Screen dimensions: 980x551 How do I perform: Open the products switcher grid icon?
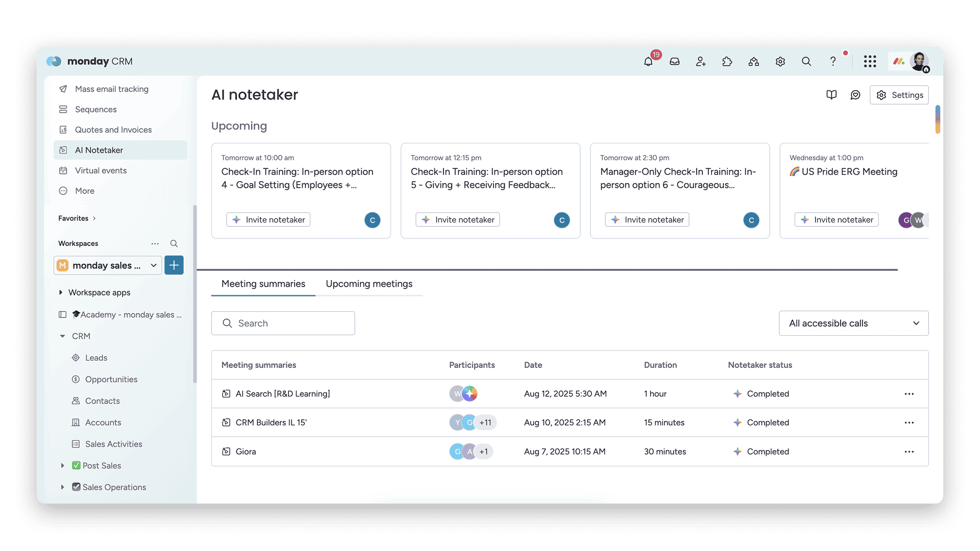pos(870,62)
